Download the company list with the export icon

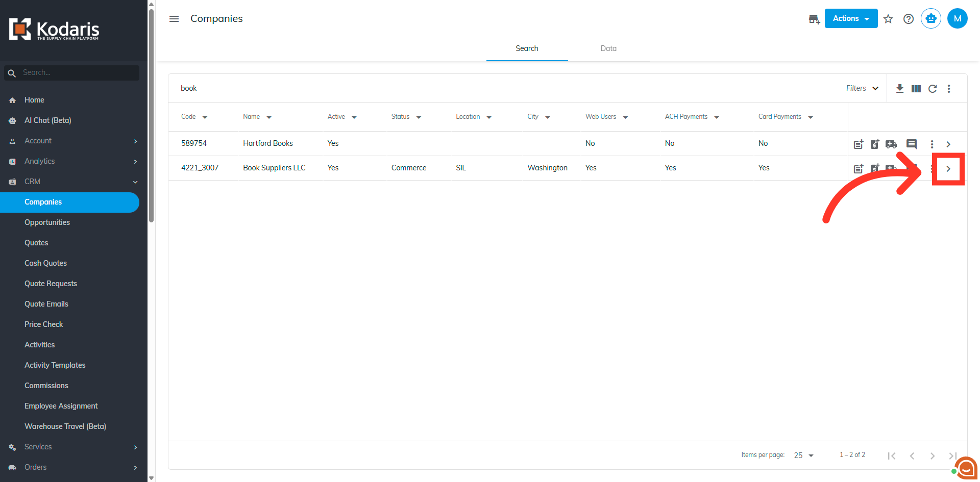tap(900, 89)
